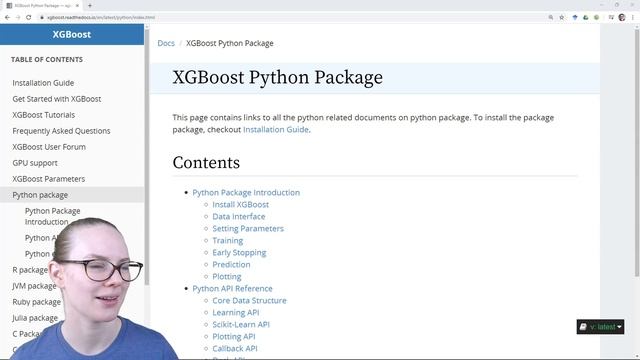Select the XGBoost Python Package browser tab
Image resolution: width=640 pixels, height=360 pixels.
(42, 6)
